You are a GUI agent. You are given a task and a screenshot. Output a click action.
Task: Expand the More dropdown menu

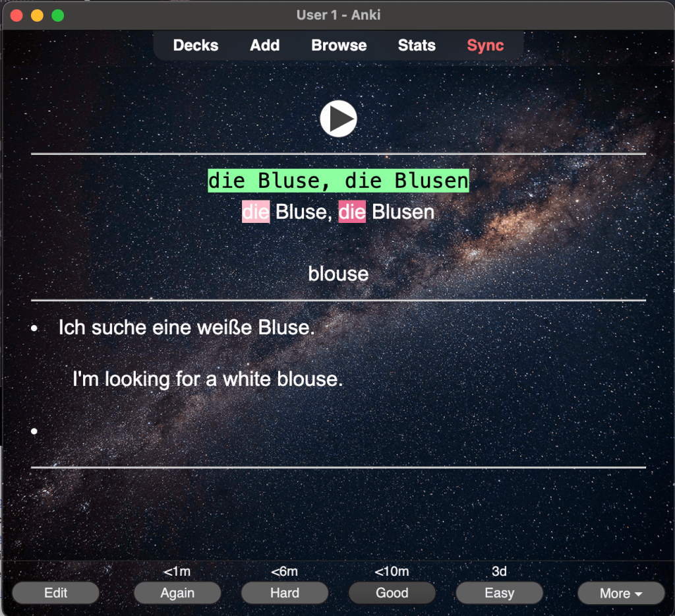click(620, 593)
